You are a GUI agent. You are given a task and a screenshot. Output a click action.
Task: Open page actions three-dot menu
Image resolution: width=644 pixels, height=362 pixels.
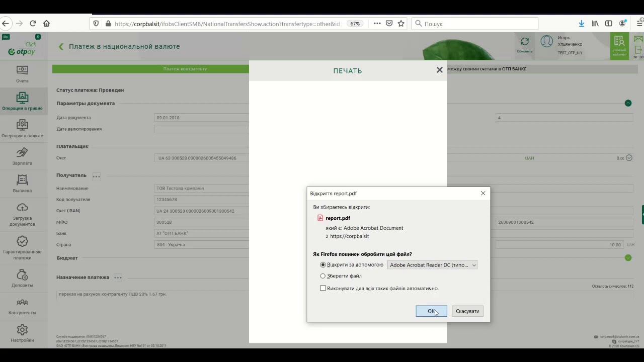click(x=377, y=24)
